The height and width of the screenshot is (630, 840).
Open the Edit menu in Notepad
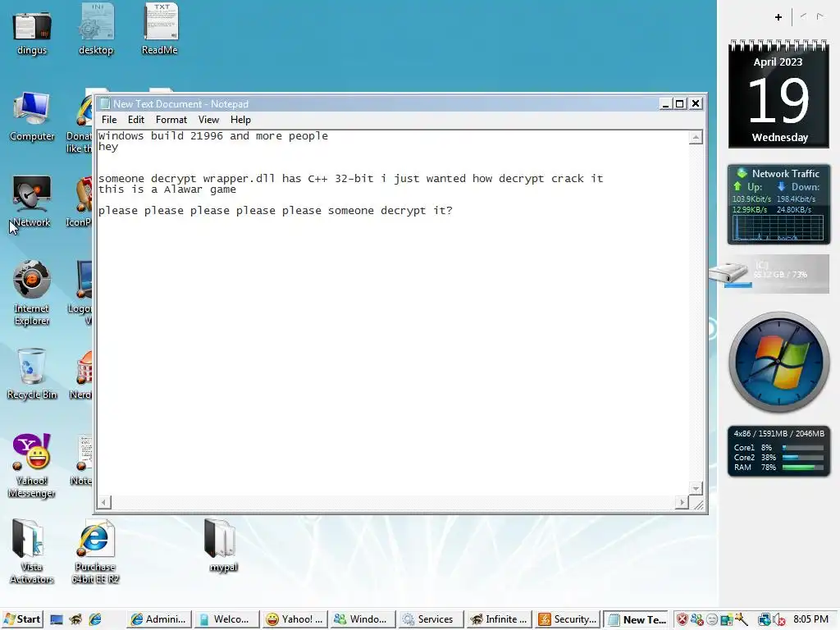[x=136, y=120]
